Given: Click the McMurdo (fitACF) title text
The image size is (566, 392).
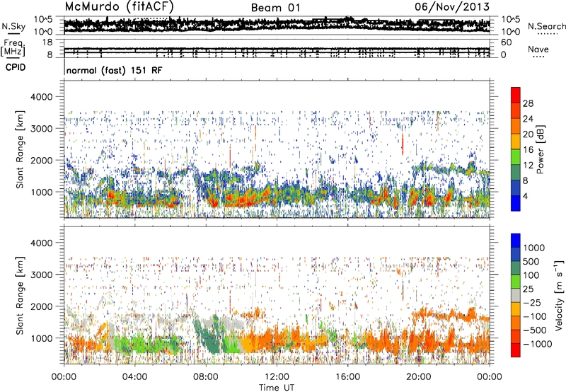Looking at the screenshot, I should [119, 7].
